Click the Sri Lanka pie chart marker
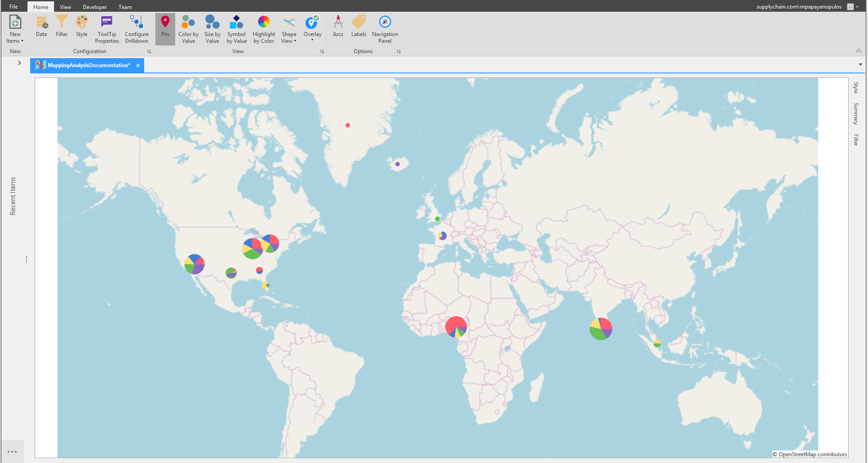This screenshot has width=868, height=463. [x=601, y=329]
